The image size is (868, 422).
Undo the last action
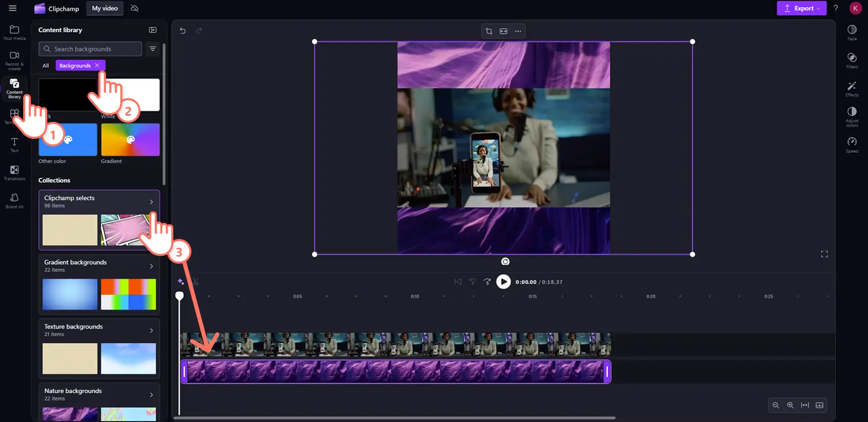click(183, 31)
